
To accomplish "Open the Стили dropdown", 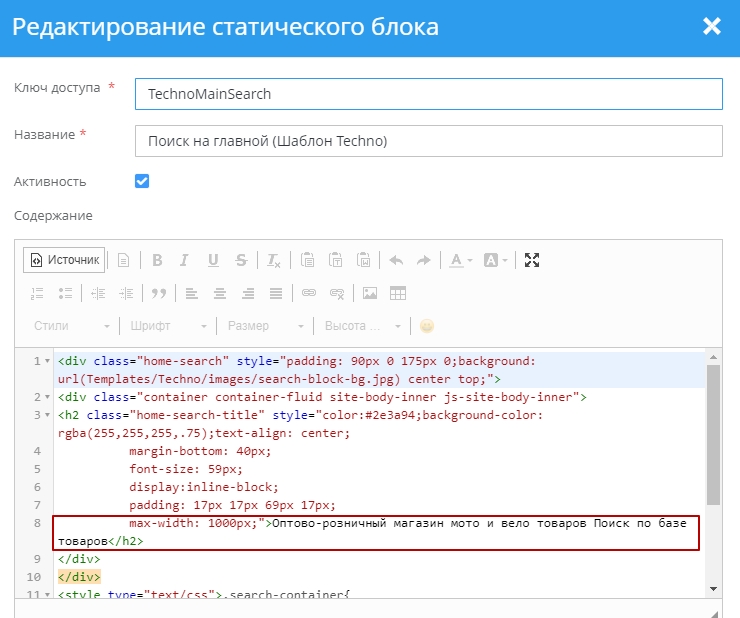I will point(71,326).
